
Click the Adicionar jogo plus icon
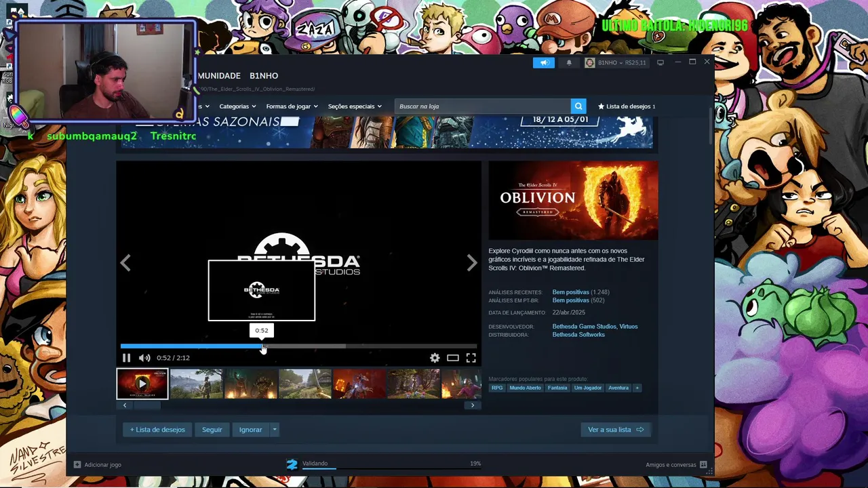pyautogui.click(x=77, y=464)
